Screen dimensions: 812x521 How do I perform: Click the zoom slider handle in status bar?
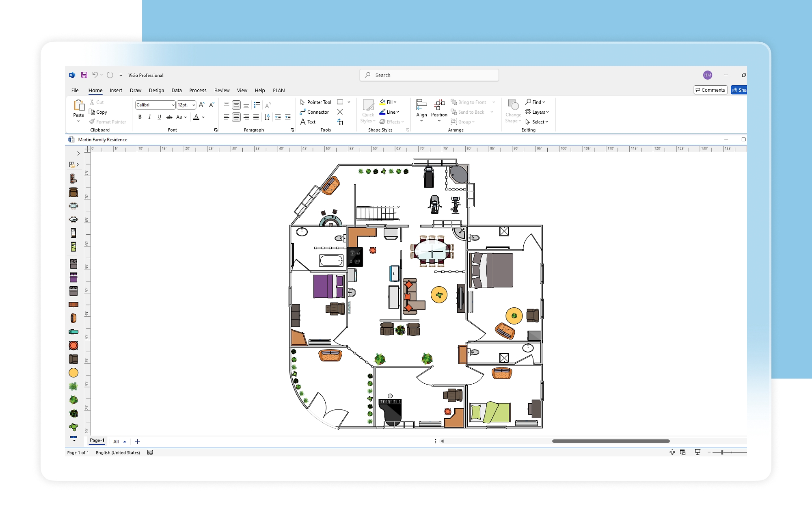(722, 452)
